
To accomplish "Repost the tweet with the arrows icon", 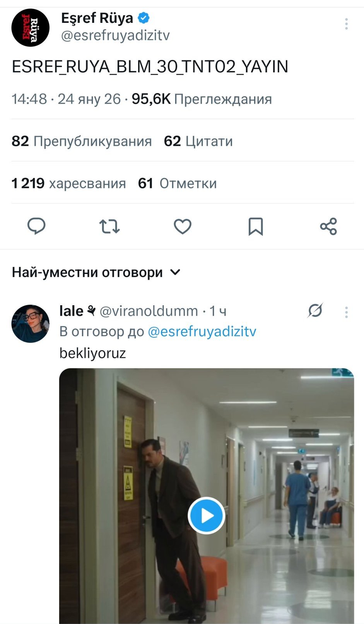I will coord(109,226).
